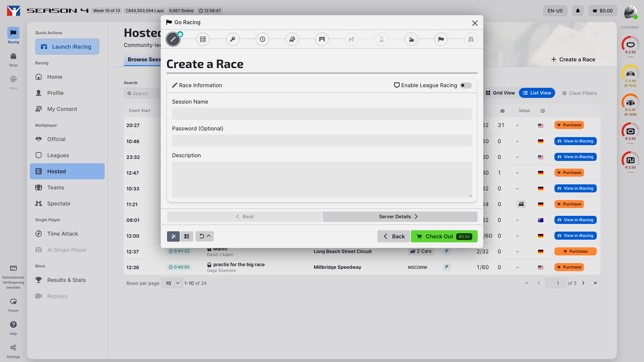Expand the reset options arrow
Image resolution: width=644 pixels, height=362 pixels.
click(208, 236)
